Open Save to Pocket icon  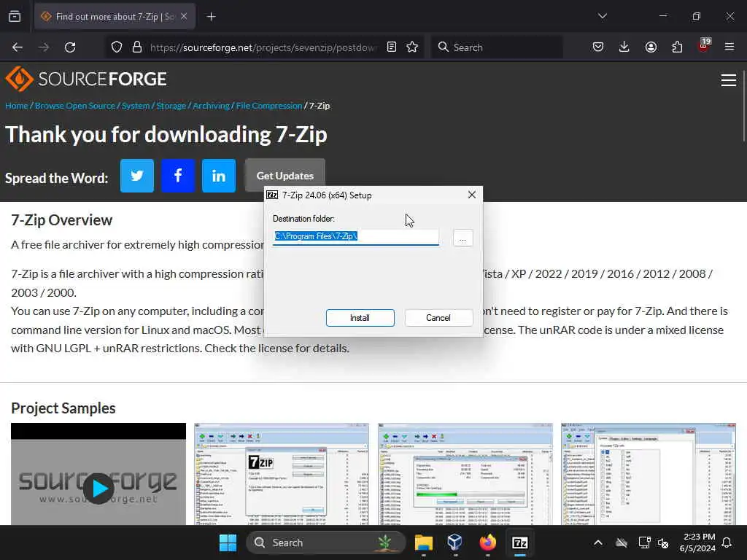[x=598, y=47]
